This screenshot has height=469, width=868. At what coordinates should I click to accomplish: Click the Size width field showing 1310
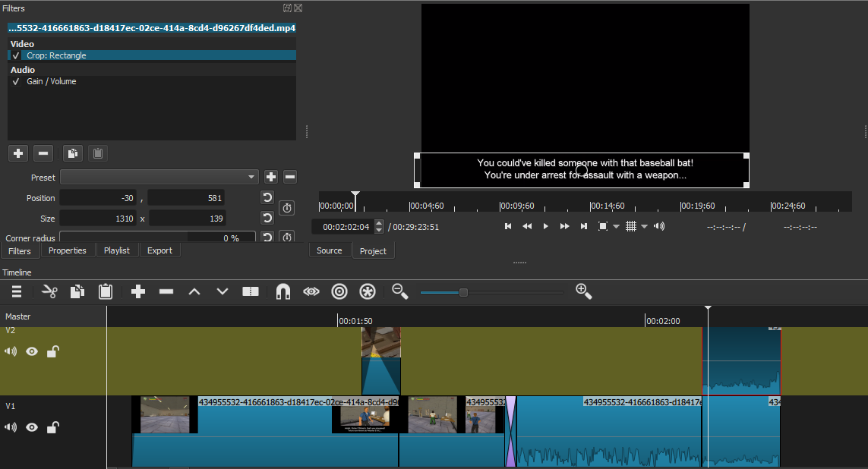97,218
